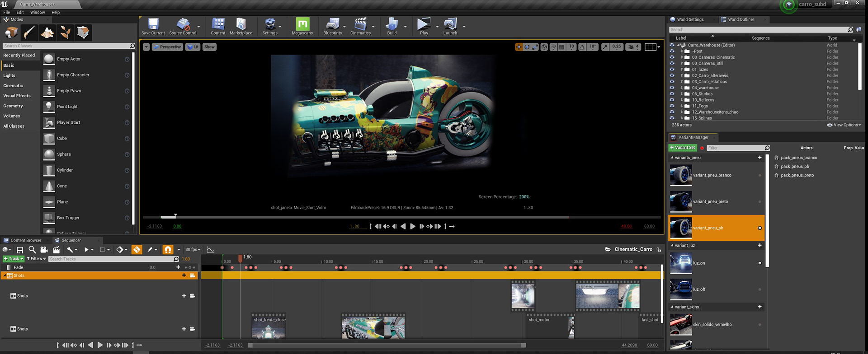Open the viewport options arrow beside Perspective
This screenshot has width=868, height=354.
tap(146, 47)
